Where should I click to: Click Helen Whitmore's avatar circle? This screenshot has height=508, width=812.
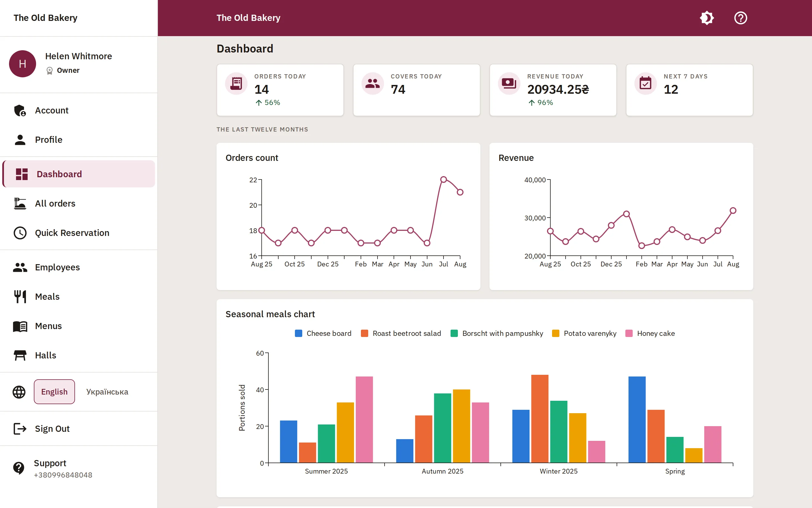[x=23, y=64]
